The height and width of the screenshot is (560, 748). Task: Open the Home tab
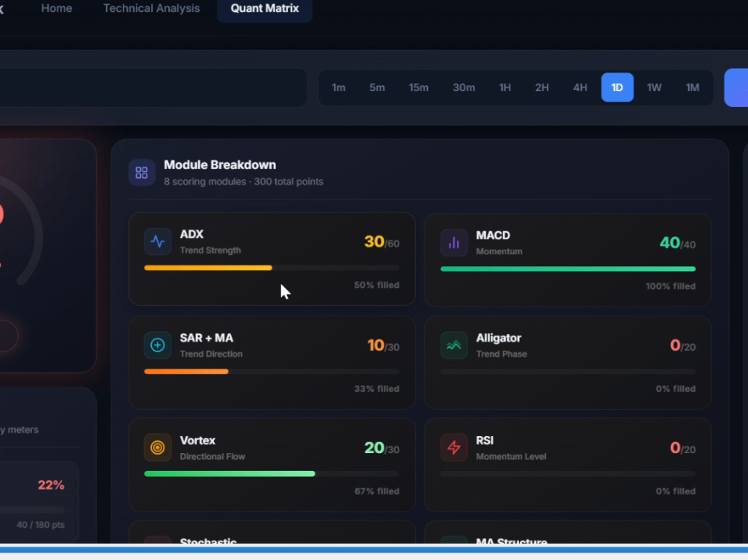[56, 8]
